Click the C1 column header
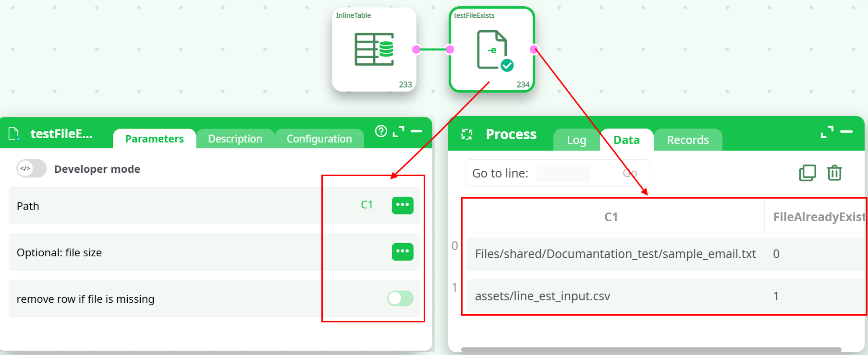The width and height of the screenshot is (868, 355). click(x=611, y=217)
